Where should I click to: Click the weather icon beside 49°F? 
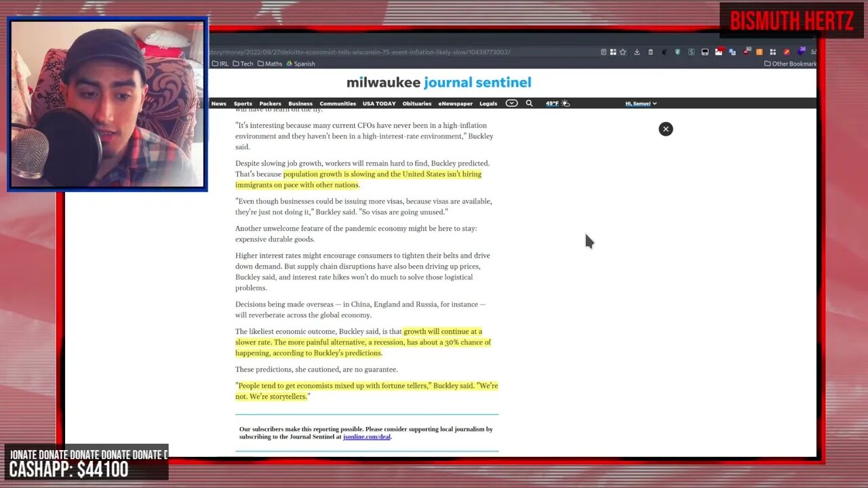coord(566,104)
